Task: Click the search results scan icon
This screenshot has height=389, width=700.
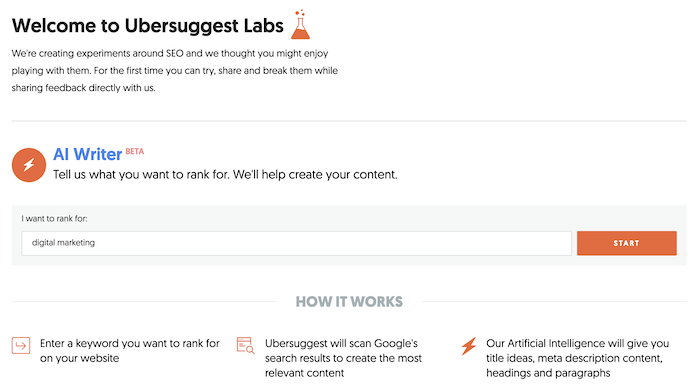Action: [245, 345]
